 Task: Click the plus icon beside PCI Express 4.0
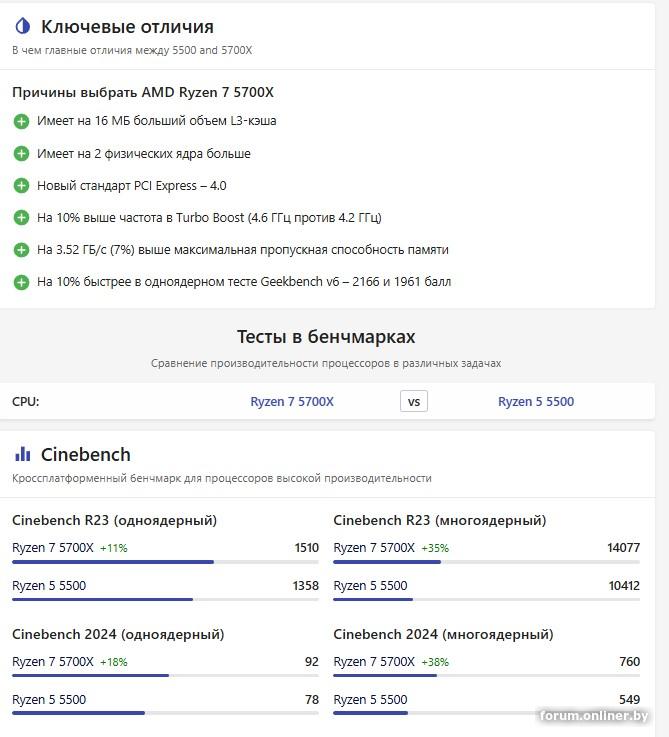coord(21,186)
